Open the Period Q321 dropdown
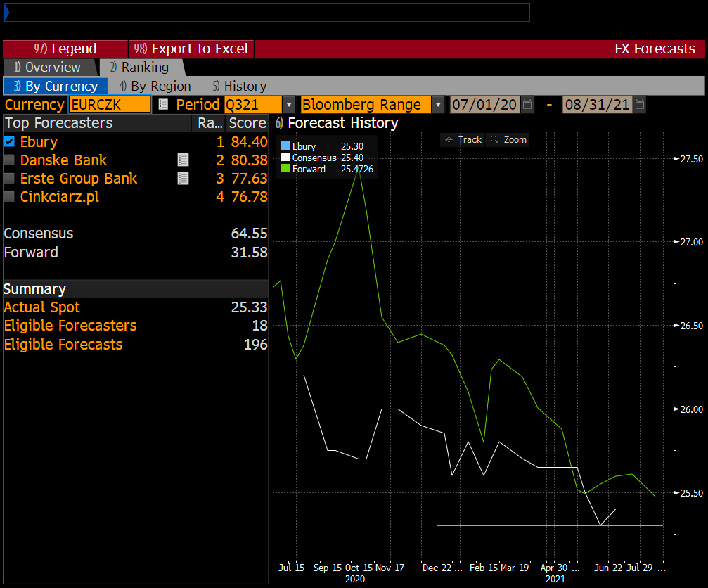The image size is (708, 588). pos(253,105)
